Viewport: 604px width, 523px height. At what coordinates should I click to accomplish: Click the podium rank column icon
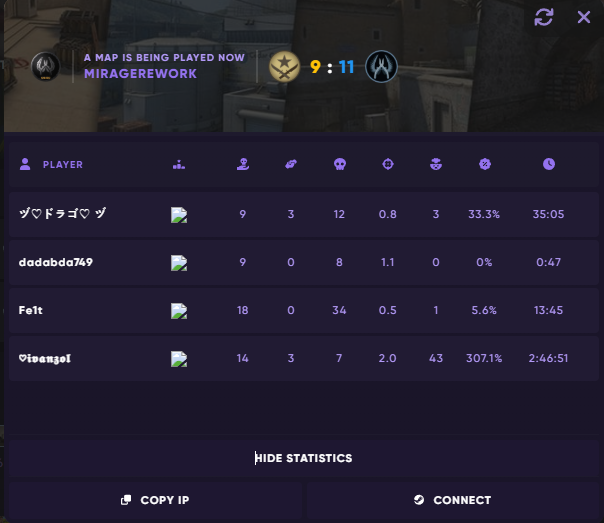(179, 164)
